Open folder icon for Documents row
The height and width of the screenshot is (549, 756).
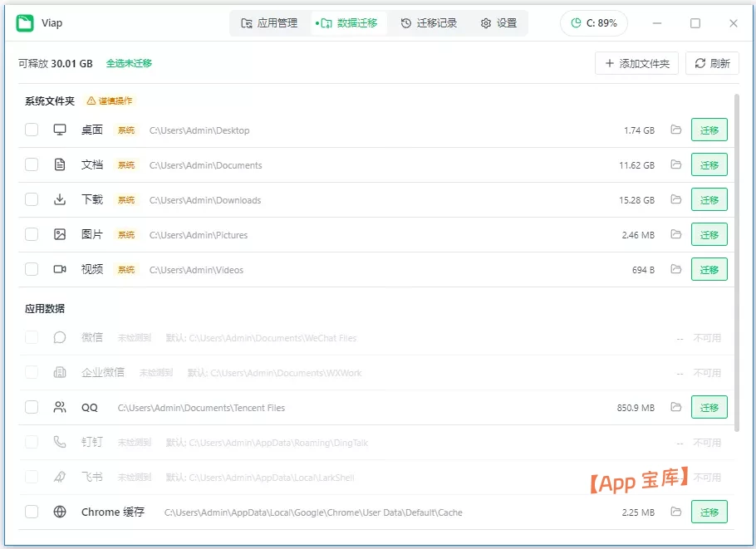coord(676,164)
